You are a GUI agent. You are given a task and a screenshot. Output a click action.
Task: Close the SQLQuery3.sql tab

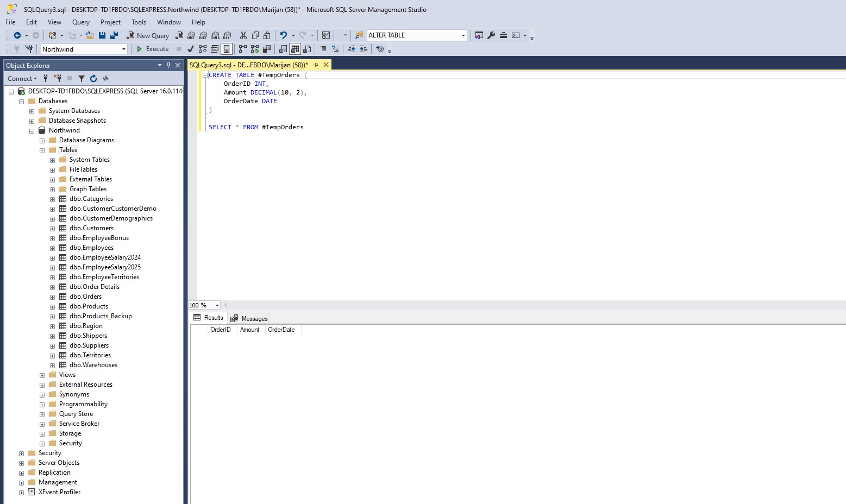(x=326, y=65)
